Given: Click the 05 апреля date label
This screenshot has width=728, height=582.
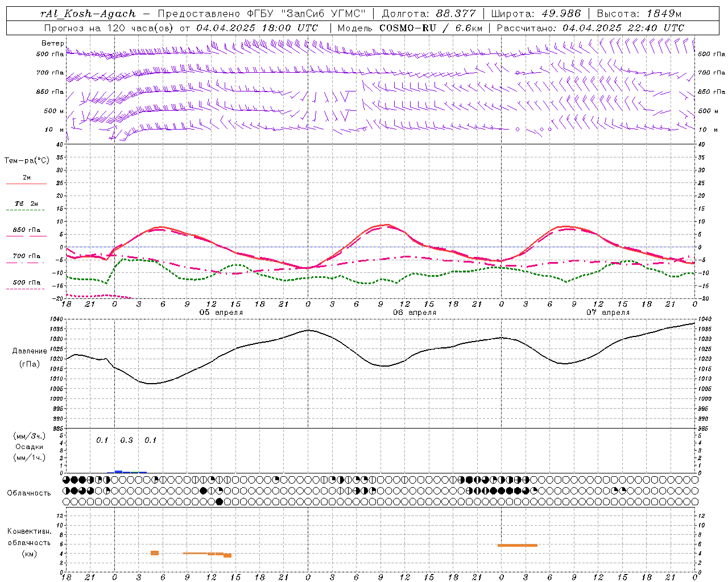Looking at the screenshot, I should click(x=221, y=313).
